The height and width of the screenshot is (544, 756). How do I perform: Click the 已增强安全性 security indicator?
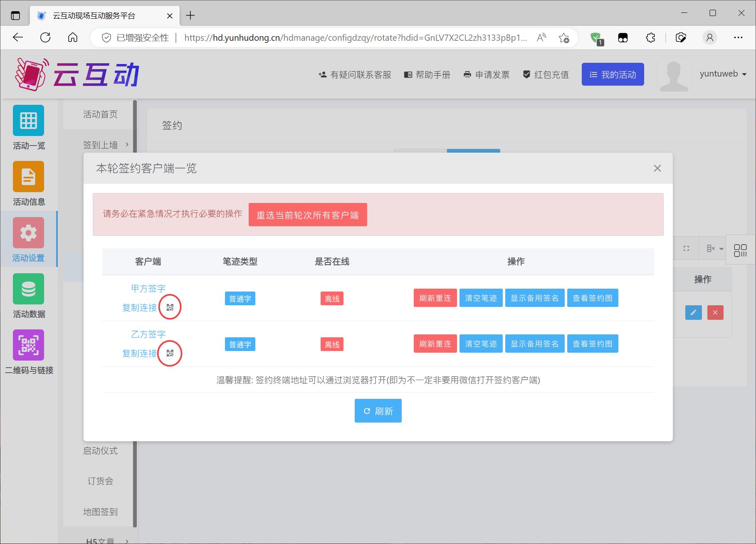(136, 38)
